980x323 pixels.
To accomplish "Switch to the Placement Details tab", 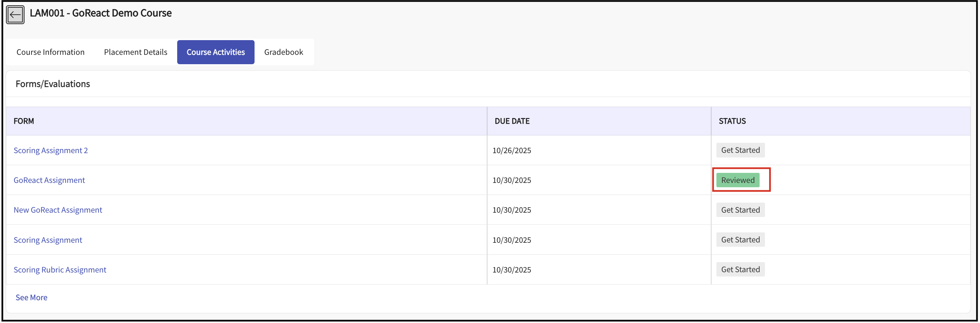I will pyautogui.click(x=135, y=52).
